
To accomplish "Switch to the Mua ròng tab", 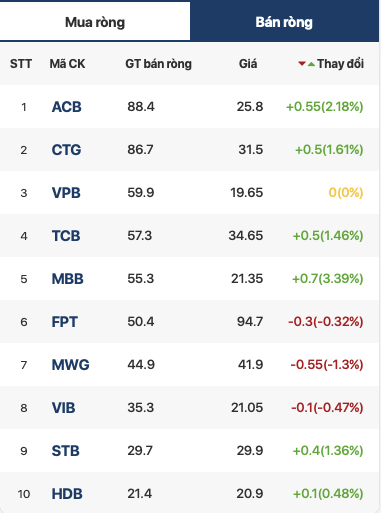I will tap(95, 22).
